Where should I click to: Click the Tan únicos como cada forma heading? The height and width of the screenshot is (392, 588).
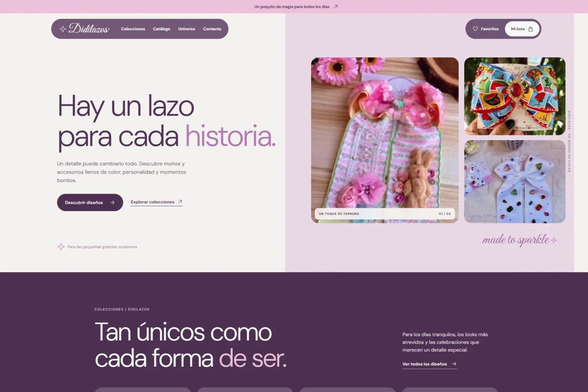(191, 345)
